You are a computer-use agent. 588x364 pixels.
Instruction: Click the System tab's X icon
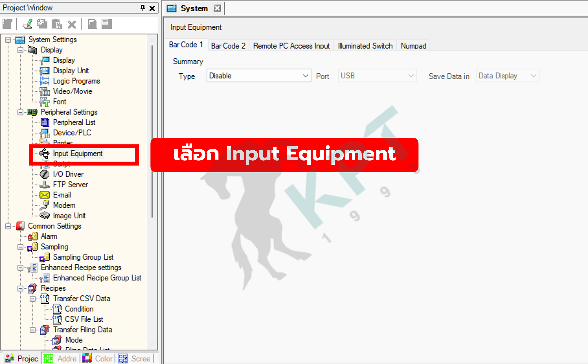[x=217, y=8]
